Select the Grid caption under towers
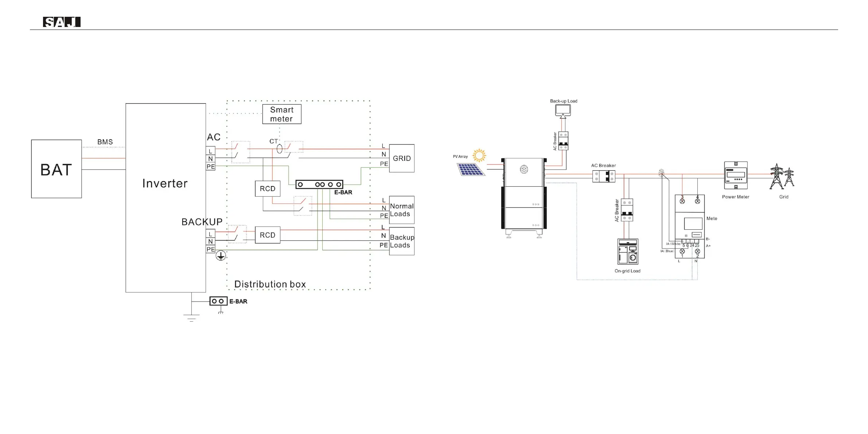Image resolution: width=868 pixels, height=434 pixels. (784, 197)
